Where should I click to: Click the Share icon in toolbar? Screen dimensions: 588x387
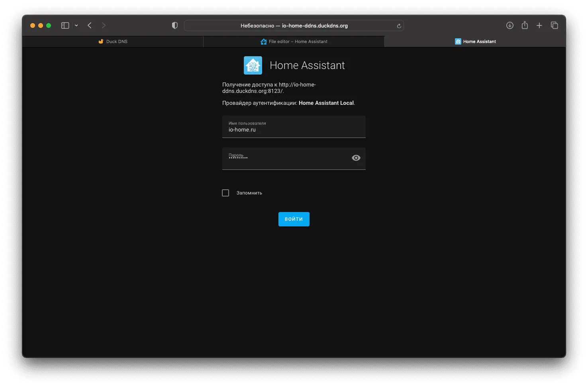525,25
